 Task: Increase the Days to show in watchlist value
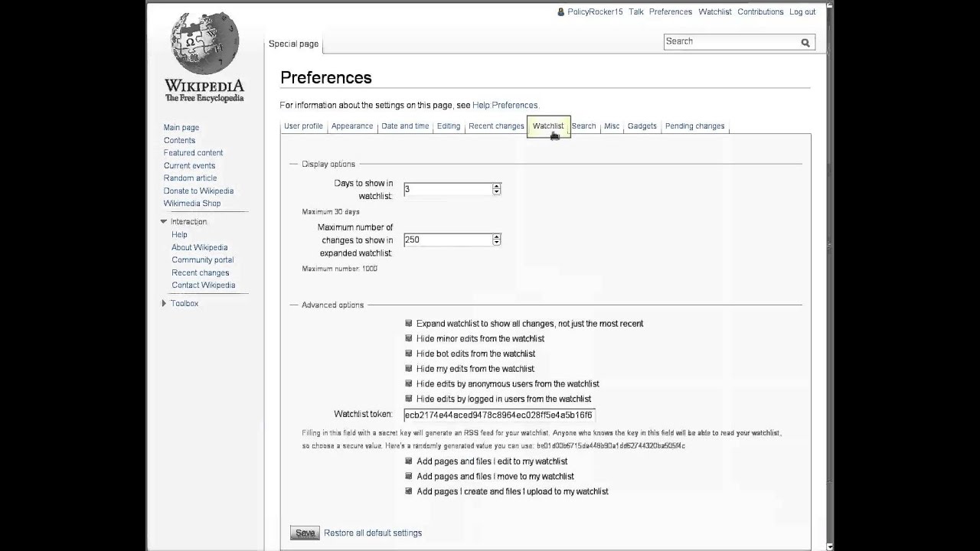pyautogui.click(x=496, y=186)
